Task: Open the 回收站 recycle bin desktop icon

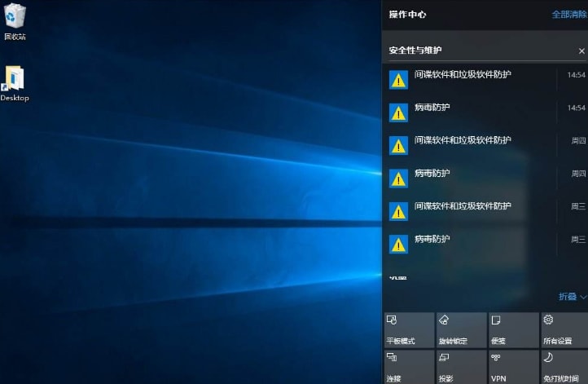Action: pos(15,21)
